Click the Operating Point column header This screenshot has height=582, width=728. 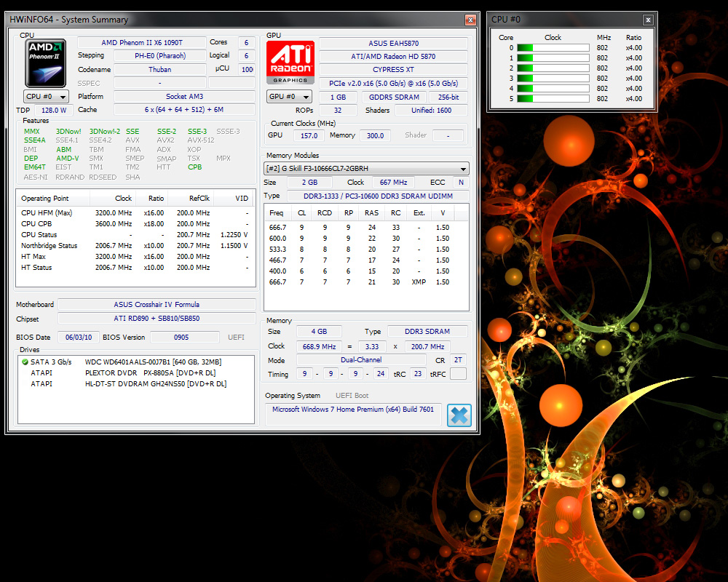point(53,198)
